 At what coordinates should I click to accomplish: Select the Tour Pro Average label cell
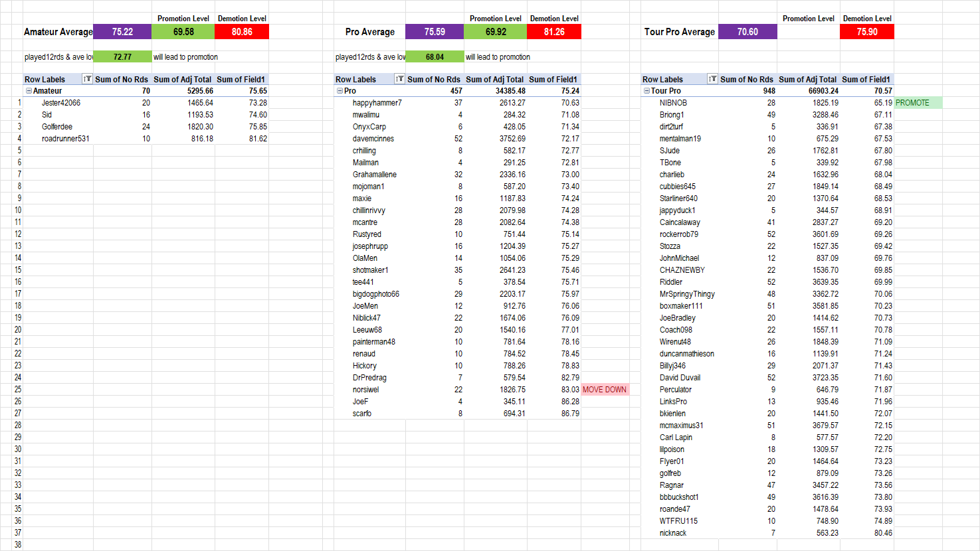coord(679,32)
